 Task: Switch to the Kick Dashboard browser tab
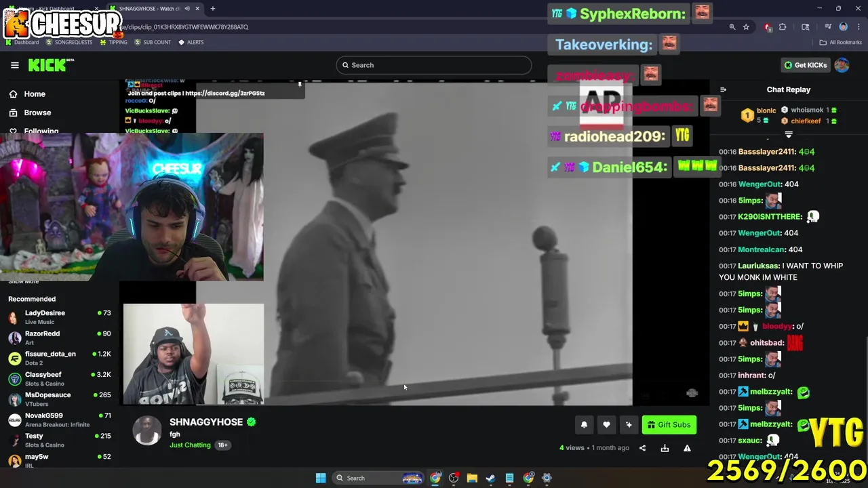point(54,9)
